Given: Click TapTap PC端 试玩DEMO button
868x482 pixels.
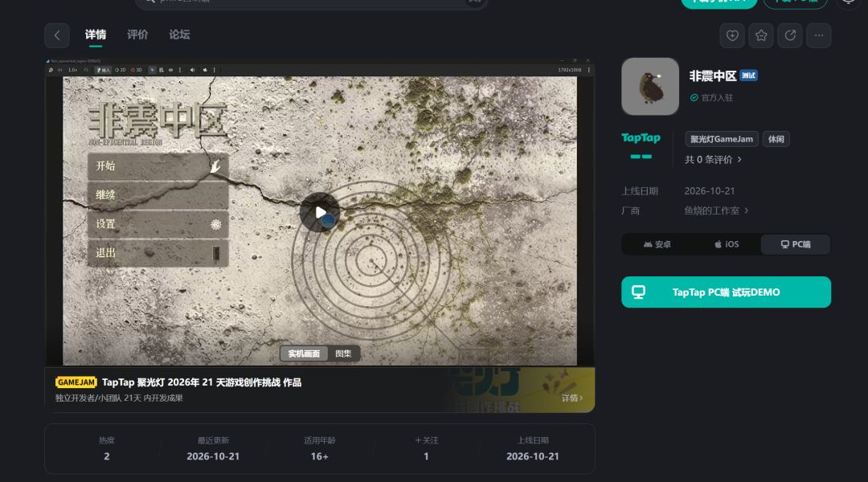Looking at the screenshot, I should pyautogui.click(x=726, y=292).
